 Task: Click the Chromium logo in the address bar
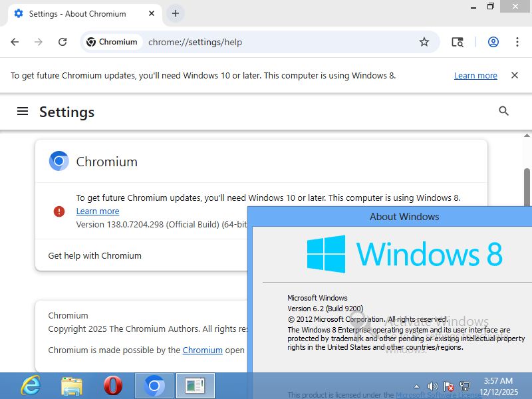[90, 41]
